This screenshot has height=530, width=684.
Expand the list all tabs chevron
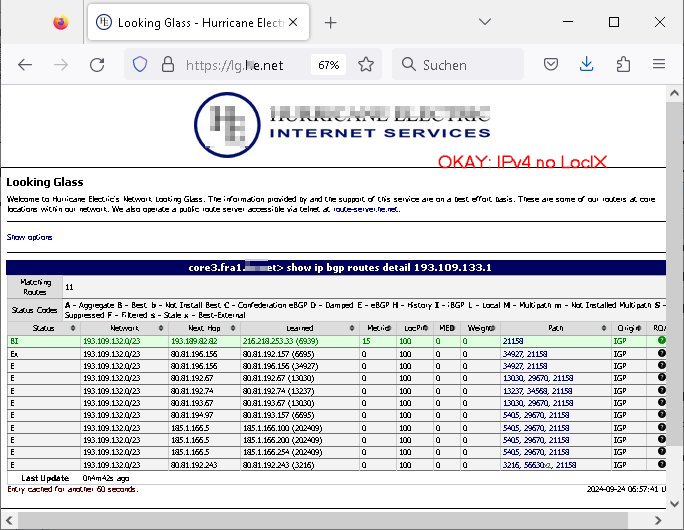(x=485, y=22)
